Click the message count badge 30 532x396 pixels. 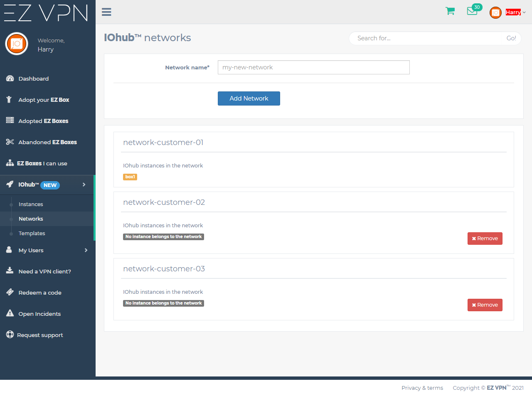pos(477,7)
